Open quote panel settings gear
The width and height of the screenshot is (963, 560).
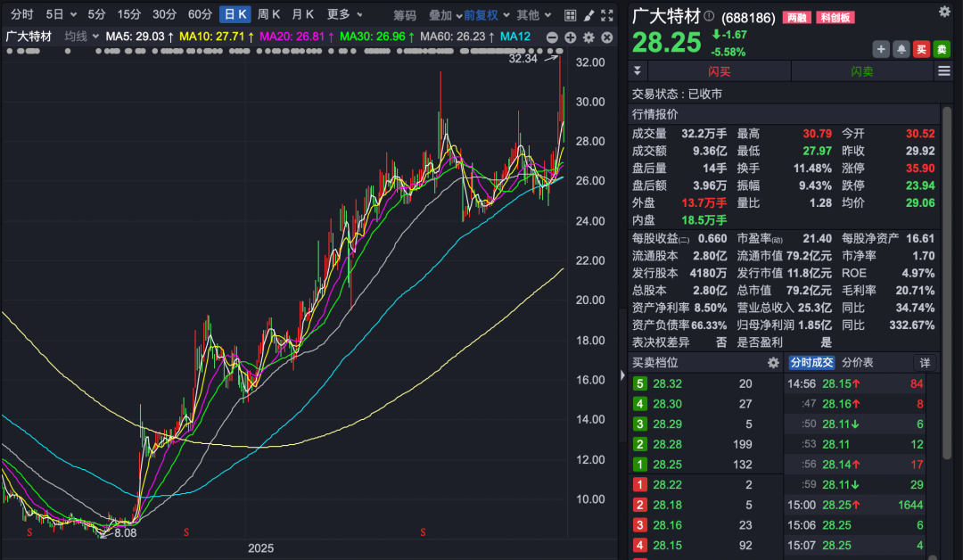click(944, 12)
